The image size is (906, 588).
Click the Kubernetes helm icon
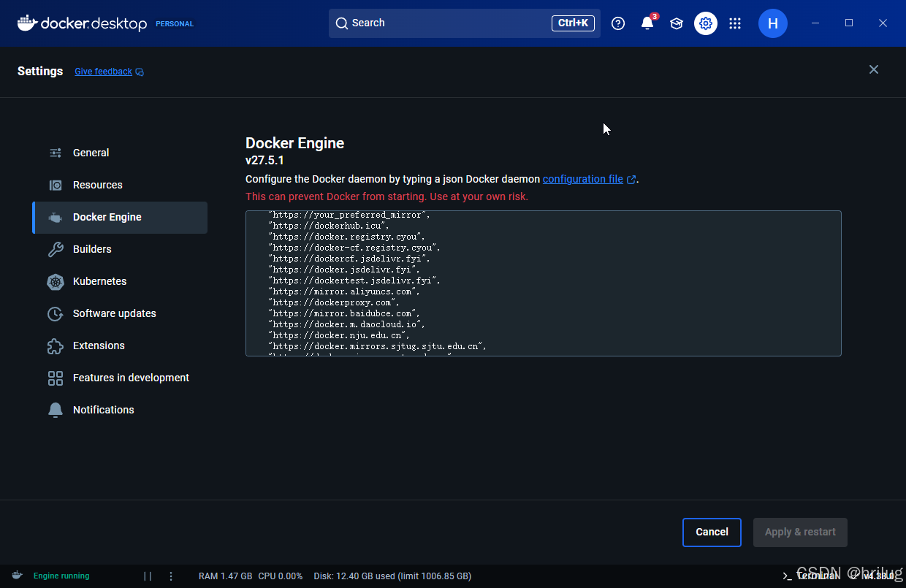(x=56, y=281)
